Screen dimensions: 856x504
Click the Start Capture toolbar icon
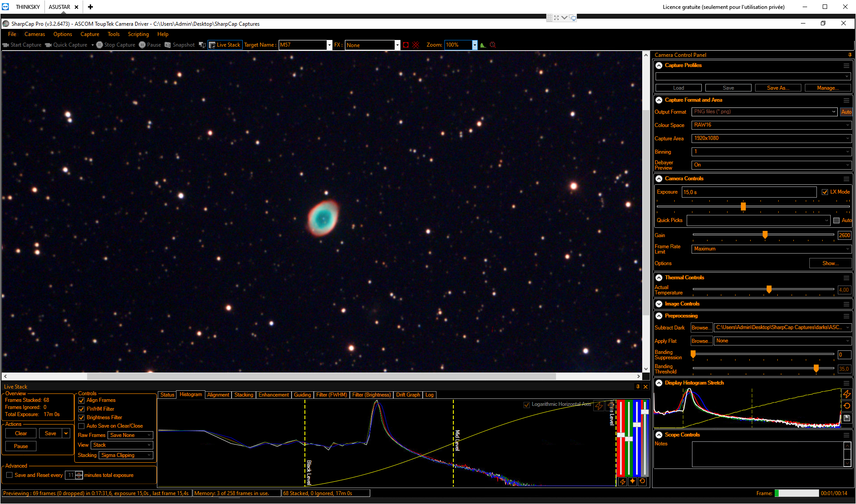6,45
